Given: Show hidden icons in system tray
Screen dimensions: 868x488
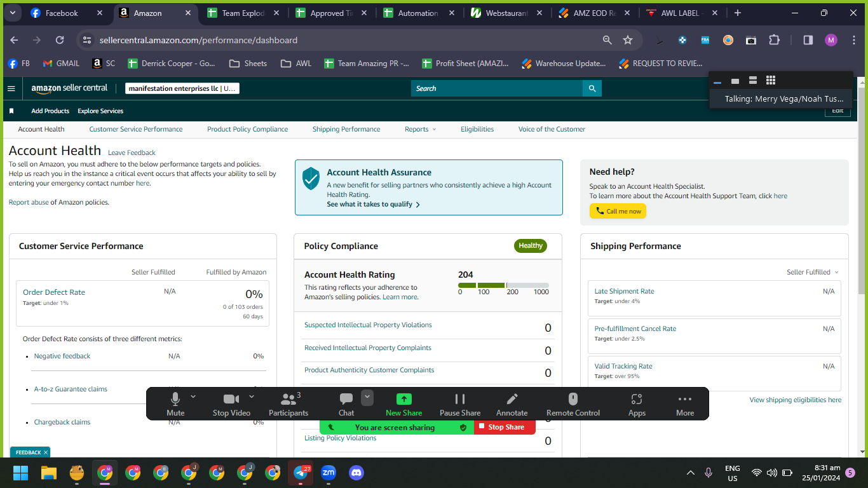Looking at the screenshot, I should 690,473.
